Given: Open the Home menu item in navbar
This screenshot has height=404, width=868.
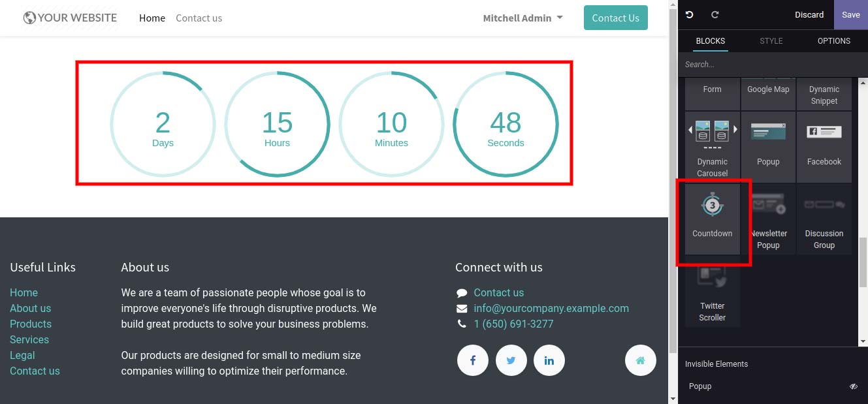Looking at the screenshot, I should [152, 18].
